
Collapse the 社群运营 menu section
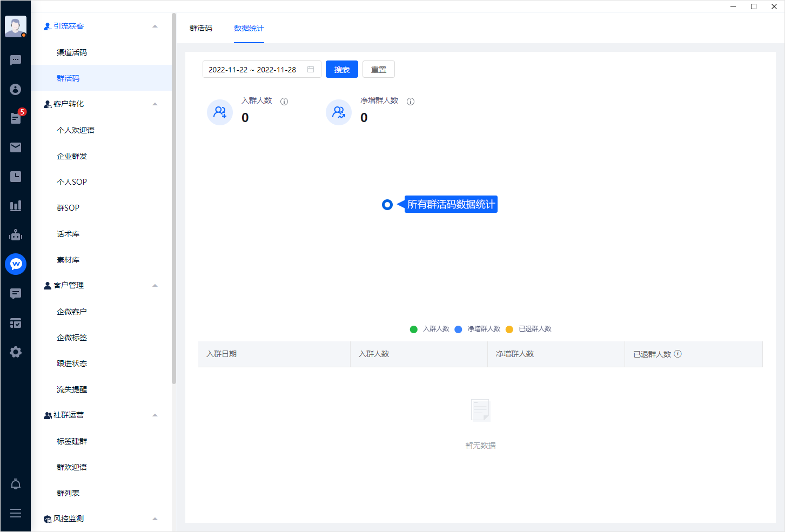(155, 415)
